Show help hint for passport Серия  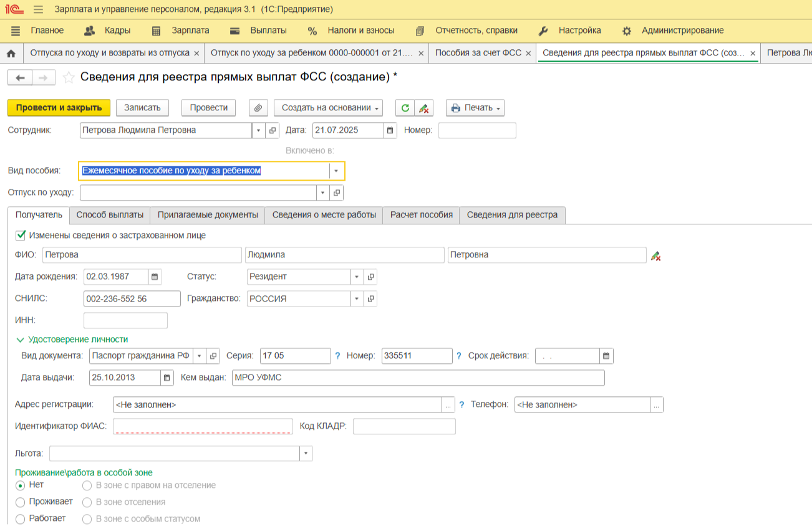point(338,356)
